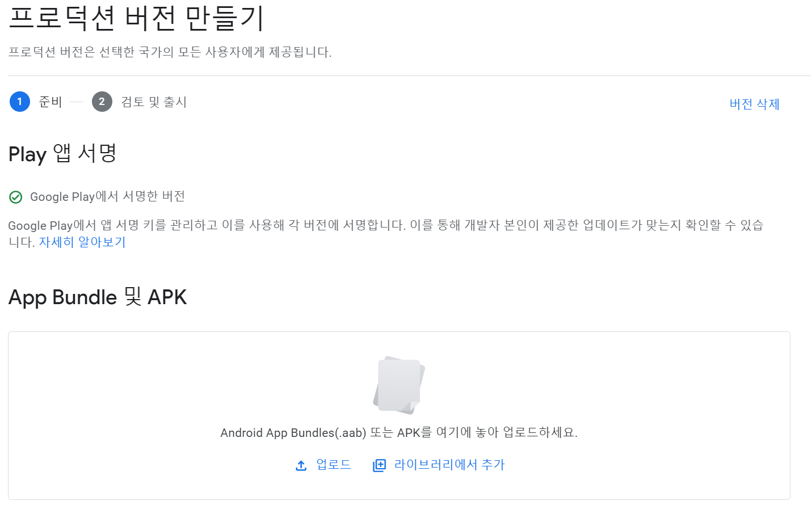Choose 라이브러리에서 추가

click(449, 465)
